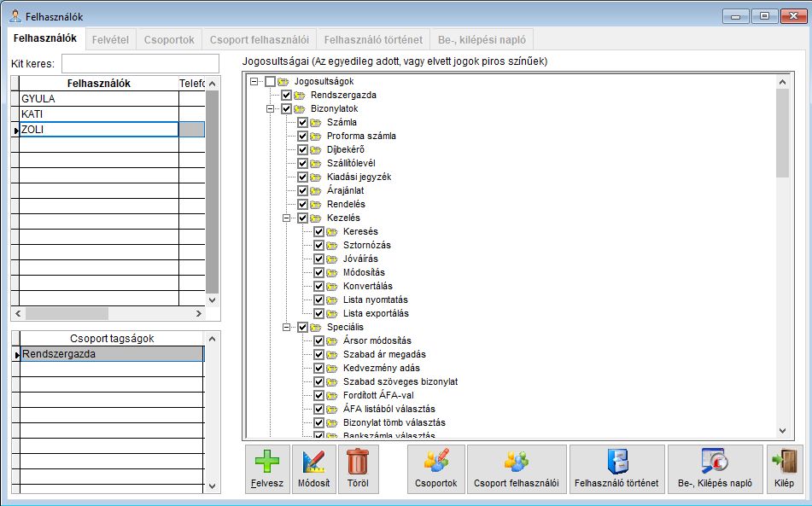Click the folder icon beside Konvertálás
Screen dimensions: 812x506
tap(332, 287)
